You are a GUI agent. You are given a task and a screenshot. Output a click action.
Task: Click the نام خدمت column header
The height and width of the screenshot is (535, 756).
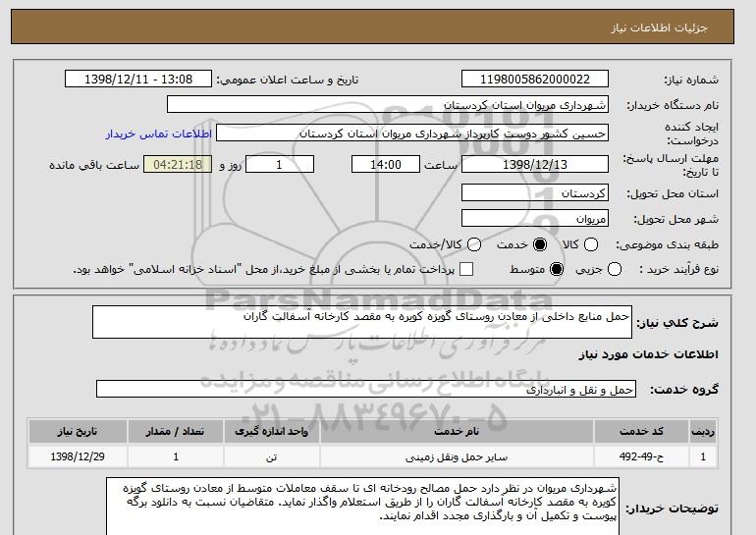point(457,431)
